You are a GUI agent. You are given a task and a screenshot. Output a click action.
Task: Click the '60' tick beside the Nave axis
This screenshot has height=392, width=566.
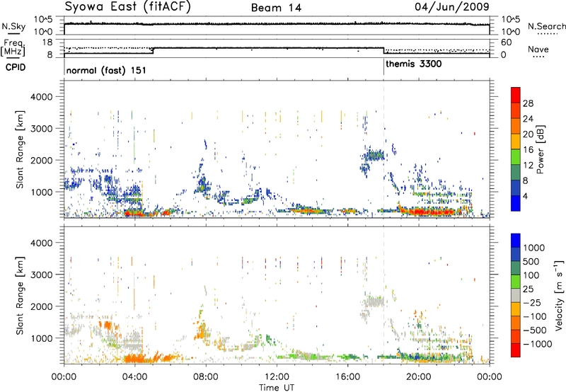506,42
